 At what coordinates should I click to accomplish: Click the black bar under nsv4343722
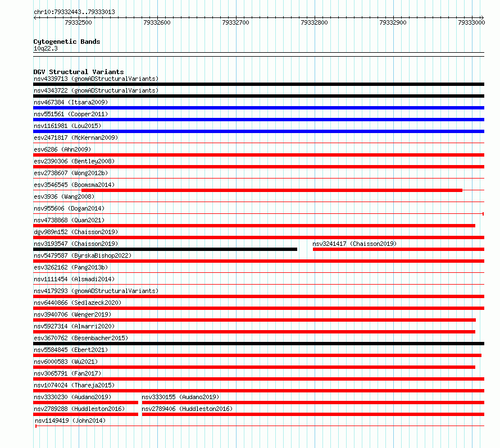(x=258, y=96)
